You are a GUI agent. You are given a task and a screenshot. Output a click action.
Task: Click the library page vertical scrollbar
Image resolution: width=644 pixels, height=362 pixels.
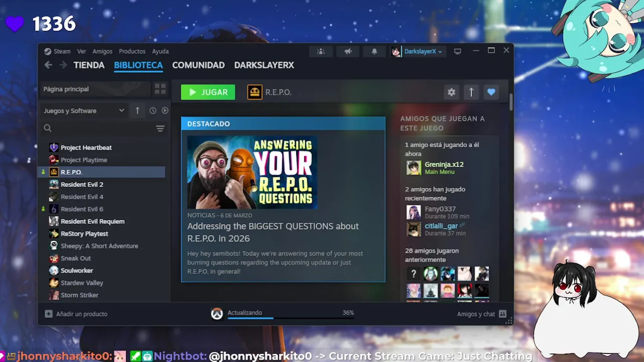(x=511, y=102)
